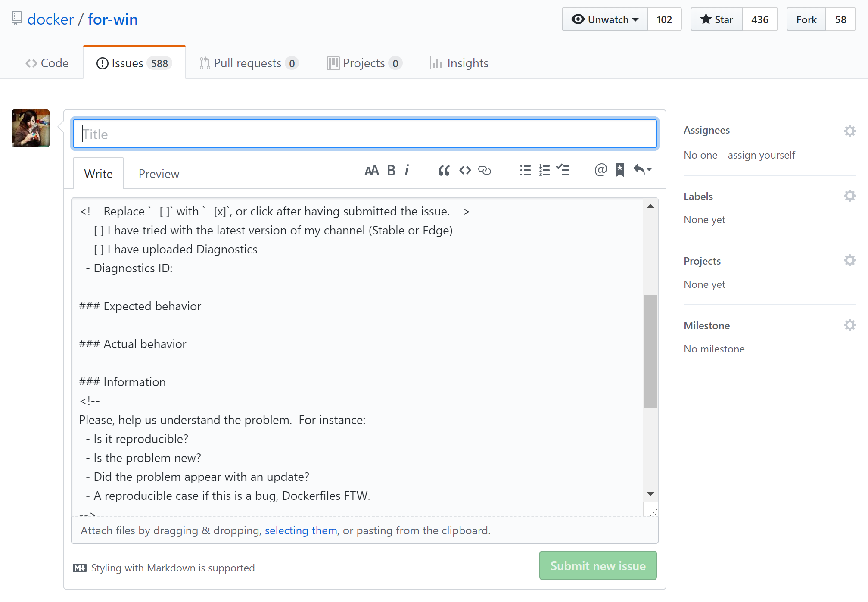
Task: Insert a numbered list
Action: (544, 171)
